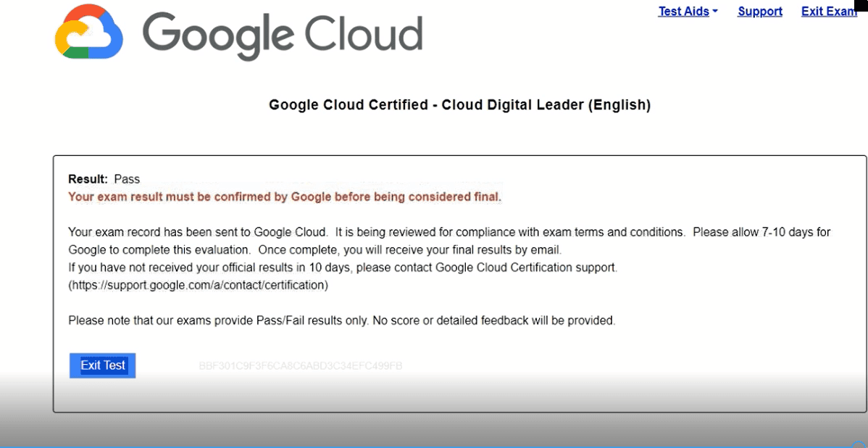Screen dimensions: 868x448
Task: Click the red exam confirmation warning text
Action: coord(284,196)
